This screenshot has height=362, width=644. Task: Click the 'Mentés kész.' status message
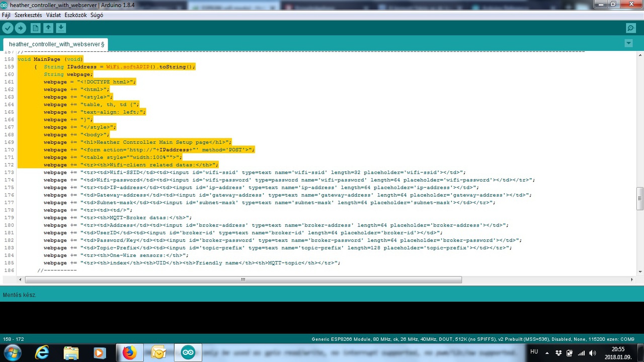pos(20,295)
